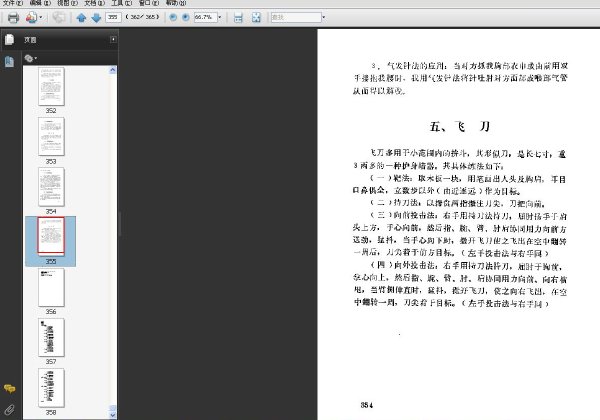Viewport: 600px width, 420px height.
Task: Open the 编辑 (Edit) menu
Action: [40, 3]
